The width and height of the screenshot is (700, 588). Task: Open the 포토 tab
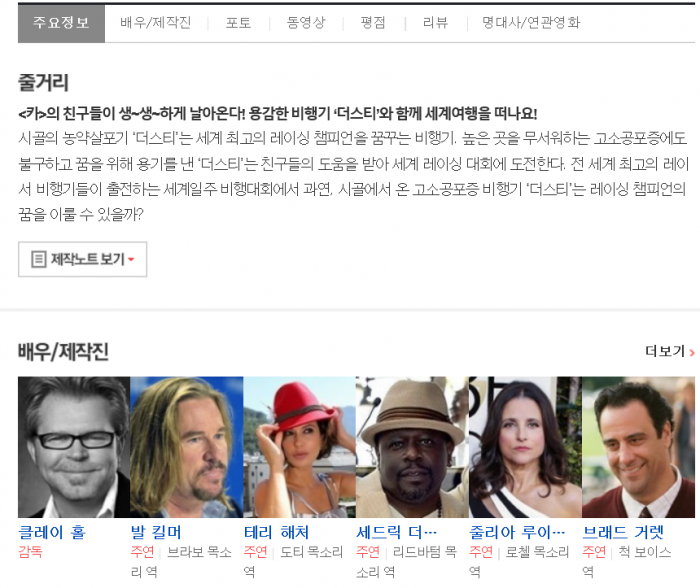coord(238,23)
